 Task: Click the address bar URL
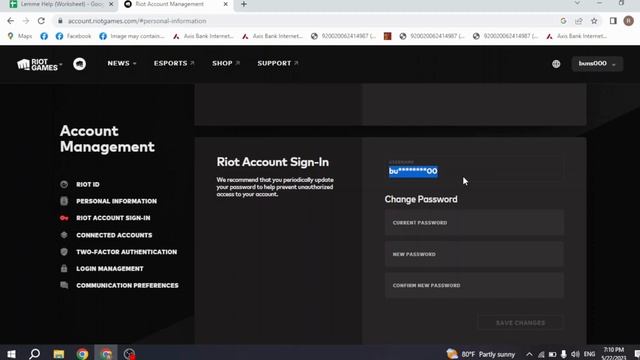[x=137, y=21]
